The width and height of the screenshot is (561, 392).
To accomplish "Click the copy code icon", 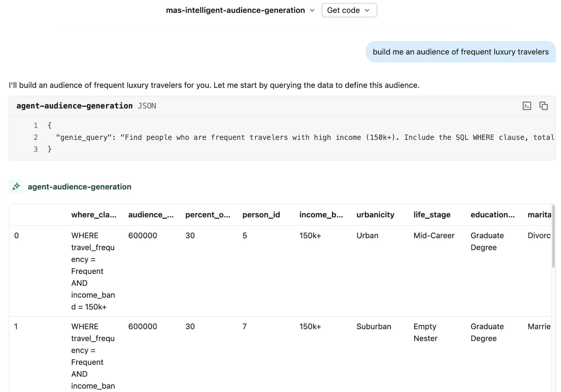I will pos(543,106).
